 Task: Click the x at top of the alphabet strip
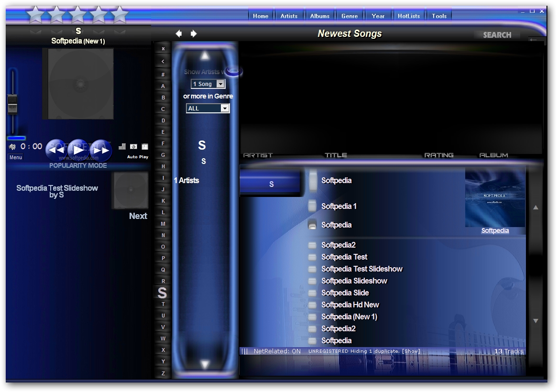pyautogui.click(x=163, y=48)
